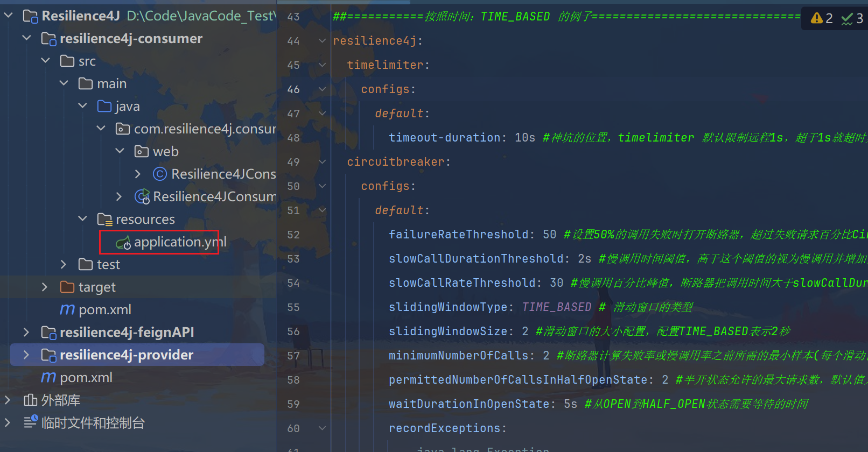
Task: Fold the configs block at line 46
Action: click(322, 89)
